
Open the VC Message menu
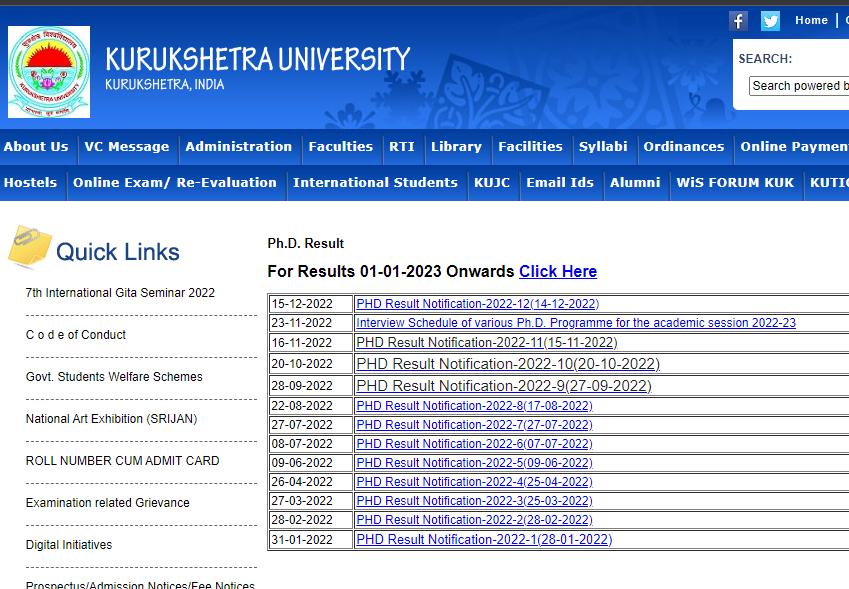click(127, 147)
